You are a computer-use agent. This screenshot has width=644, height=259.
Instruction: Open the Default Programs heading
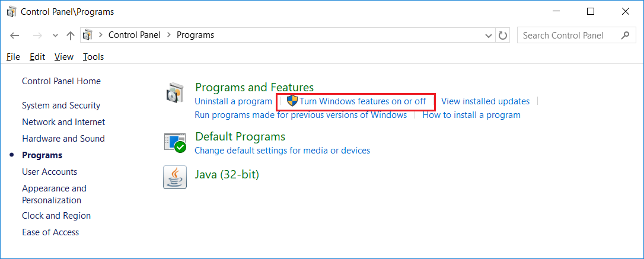coord(240,136)
